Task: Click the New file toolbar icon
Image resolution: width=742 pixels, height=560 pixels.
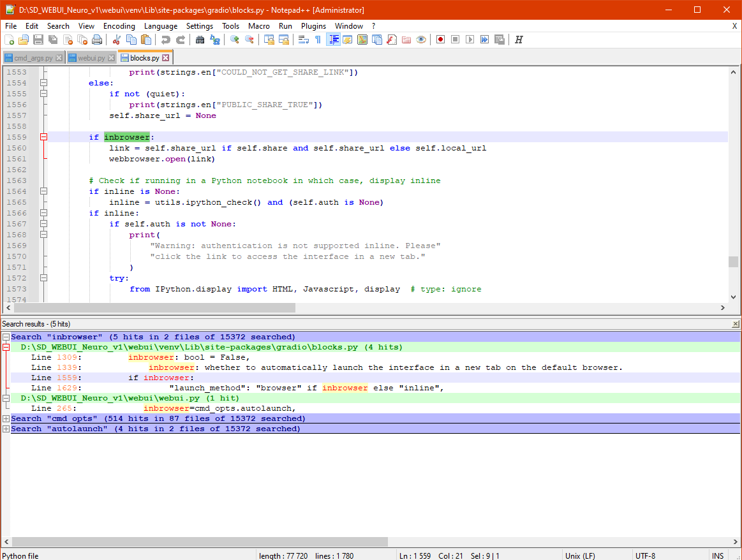Action: pyautogui.click(x=9, y=40)
